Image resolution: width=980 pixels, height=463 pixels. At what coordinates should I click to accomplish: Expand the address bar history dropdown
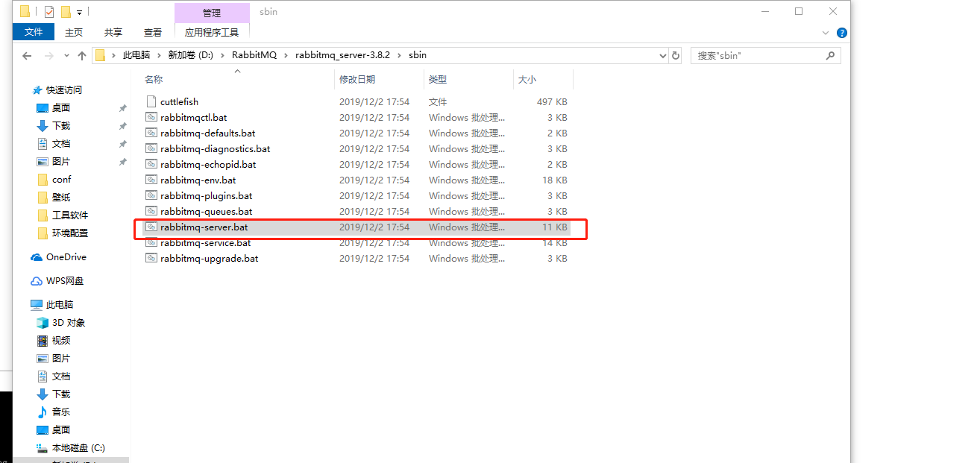click(x=663, y=55)
